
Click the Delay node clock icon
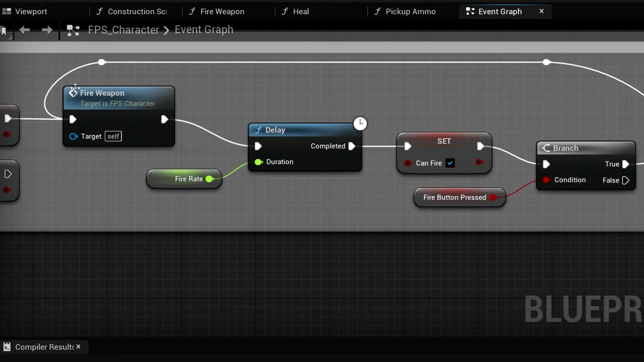[x=360, y=123]
